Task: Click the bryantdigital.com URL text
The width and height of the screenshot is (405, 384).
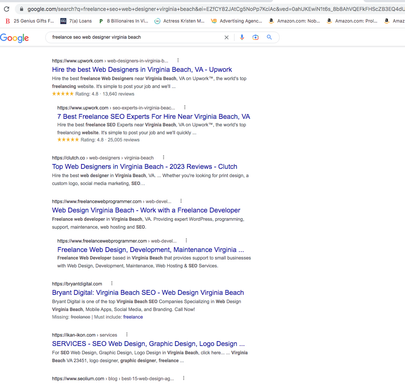Action: [77, 284]
